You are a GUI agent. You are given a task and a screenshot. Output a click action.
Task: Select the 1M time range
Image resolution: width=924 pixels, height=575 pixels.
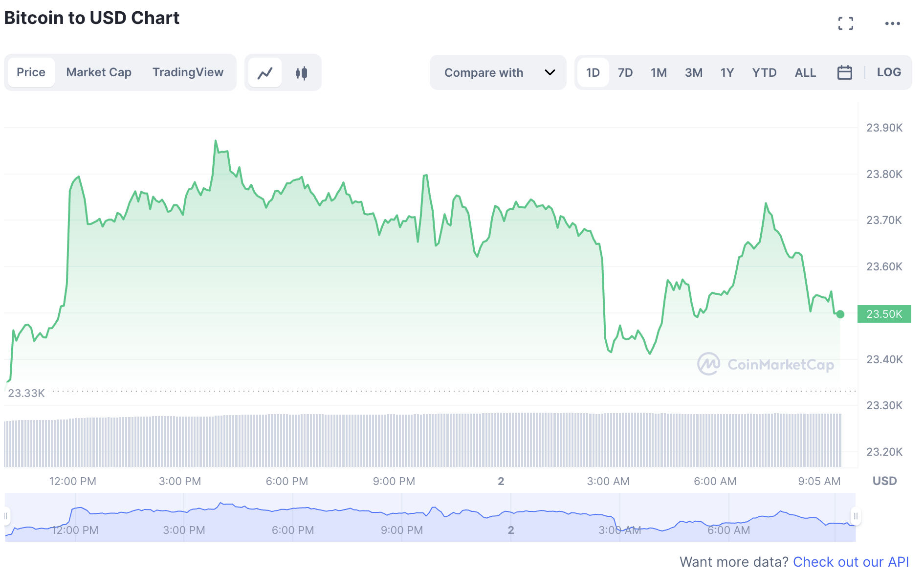659,72
